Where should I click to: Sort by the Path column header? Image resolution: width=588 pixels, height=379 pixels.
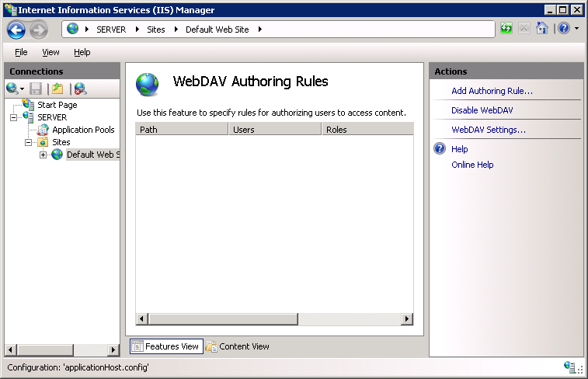(182, 130)
